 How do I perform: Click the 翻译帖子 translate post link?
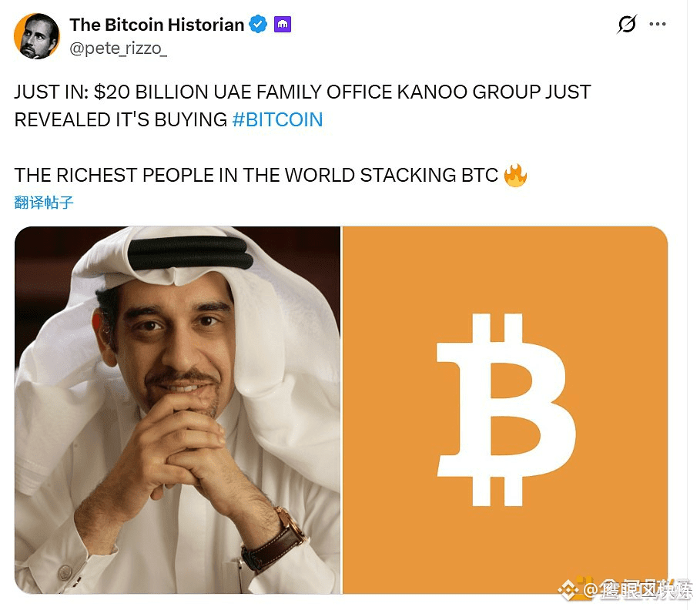point(44,203)
